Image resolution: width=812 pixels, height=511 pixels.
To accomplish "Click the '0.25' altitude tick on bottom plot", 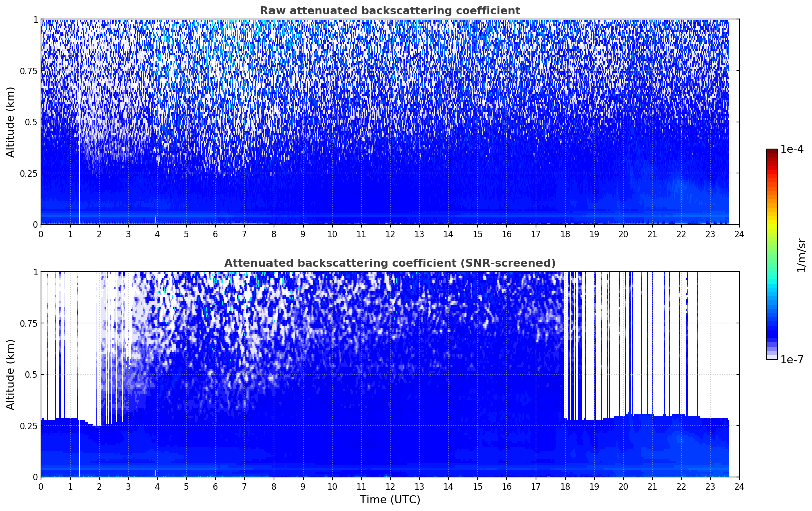I will [29, 426].
